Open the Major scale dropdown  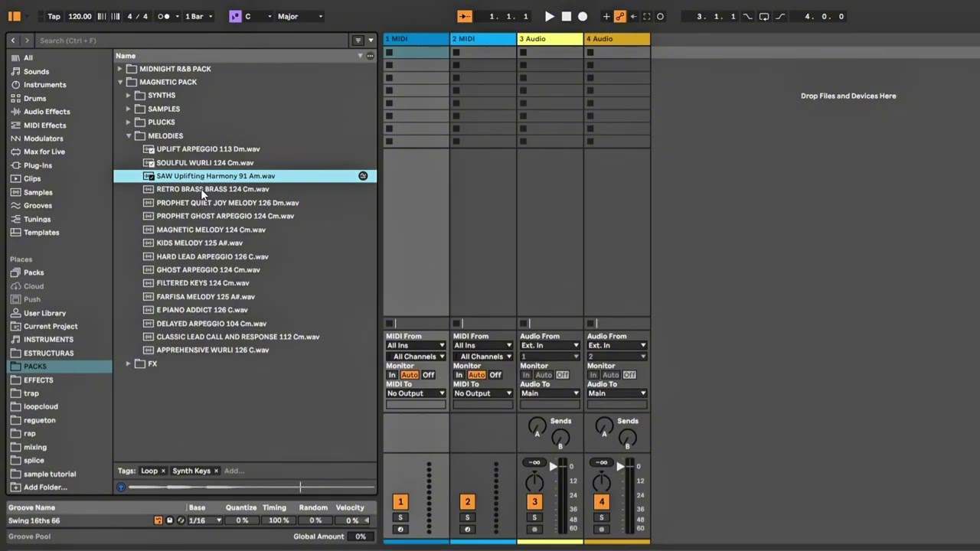point(300,16)
